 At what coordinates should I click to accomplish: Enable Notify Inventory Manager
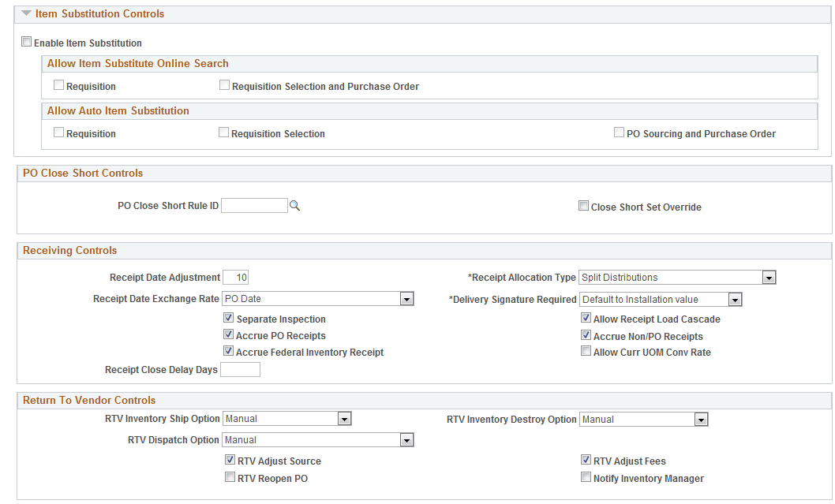click(586, 476)
